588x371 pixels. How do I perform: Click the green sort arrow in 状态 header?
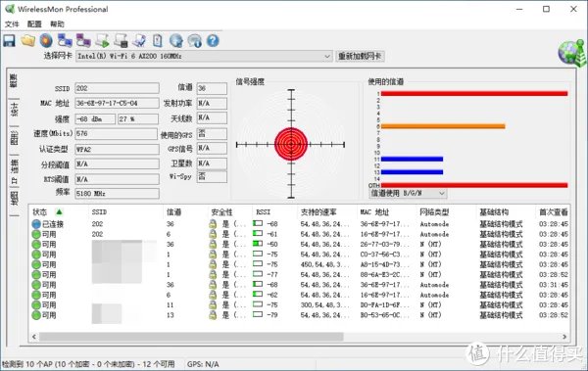point(59,212)
